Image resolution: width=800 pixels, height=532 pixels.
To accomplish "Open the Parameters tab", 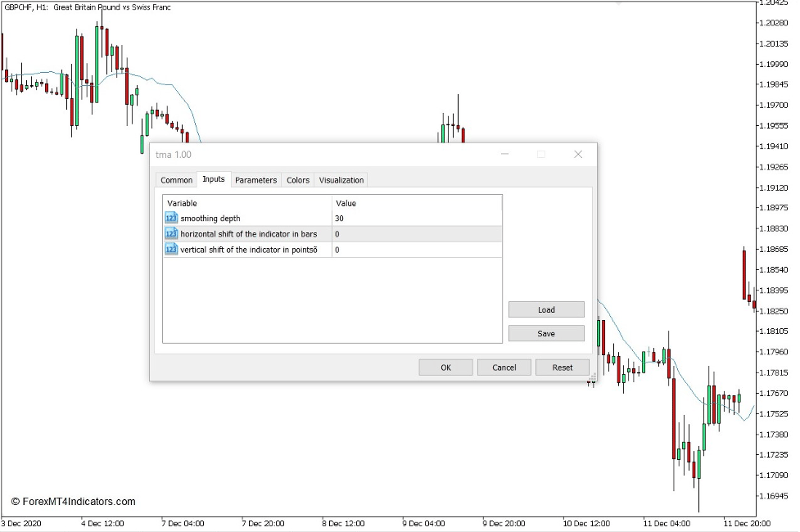I will (x=255, y=180).
